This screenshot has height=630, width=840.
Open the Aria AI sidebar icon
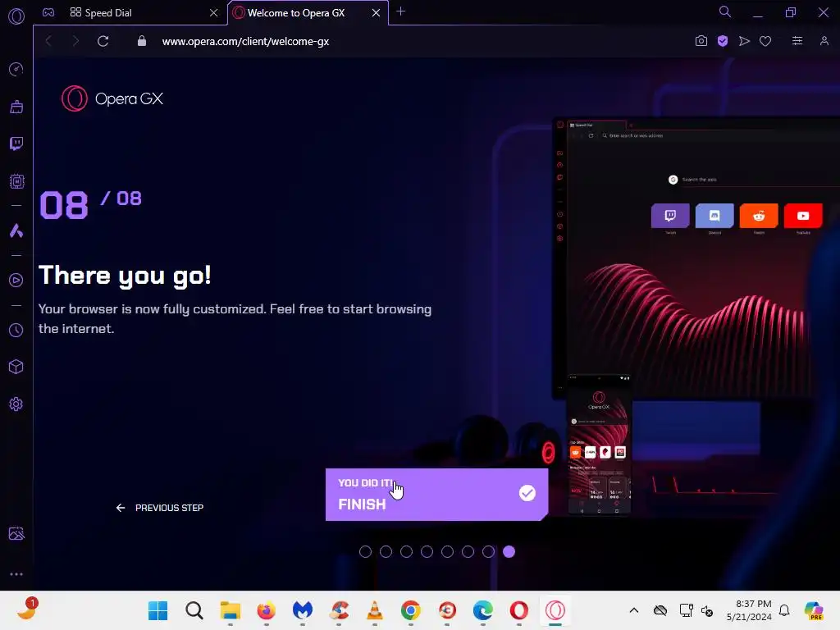[16, 231]
